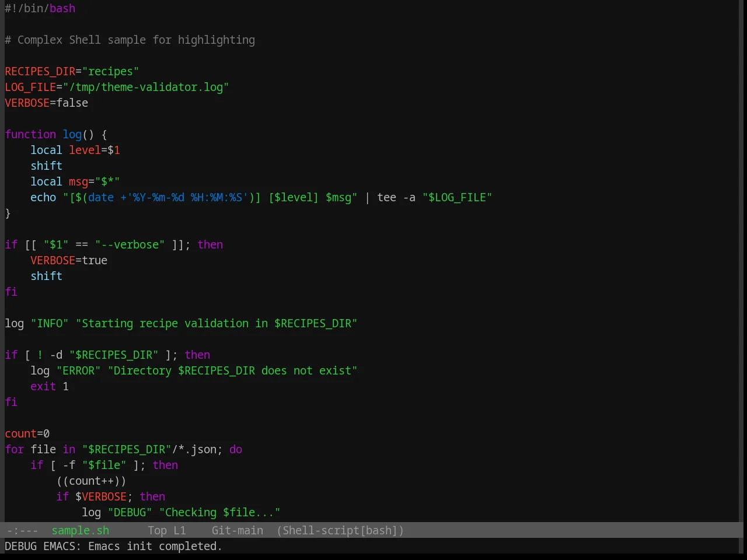Click the "Checking $file..." string
This screenshot has width=747, height=560.
point(219,512)
